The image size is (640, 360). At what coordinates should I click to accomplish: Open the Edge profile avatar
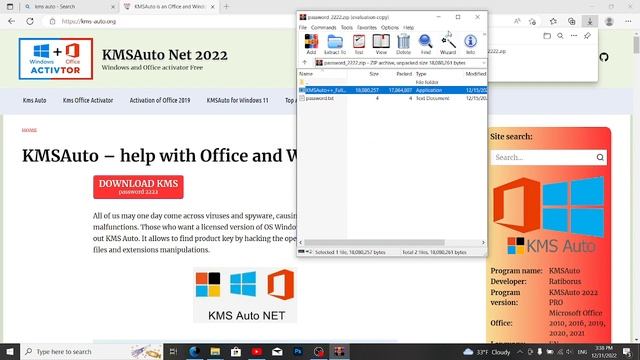[x=609, y=21]
